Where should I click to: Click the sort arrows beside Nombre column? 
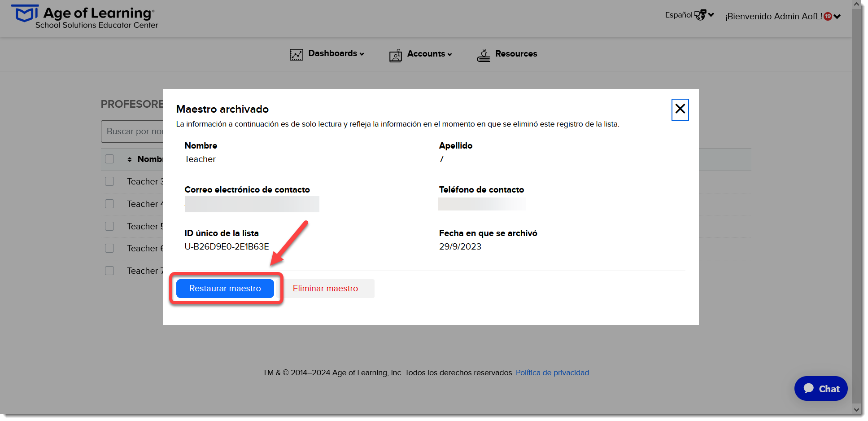pos(130,159)
